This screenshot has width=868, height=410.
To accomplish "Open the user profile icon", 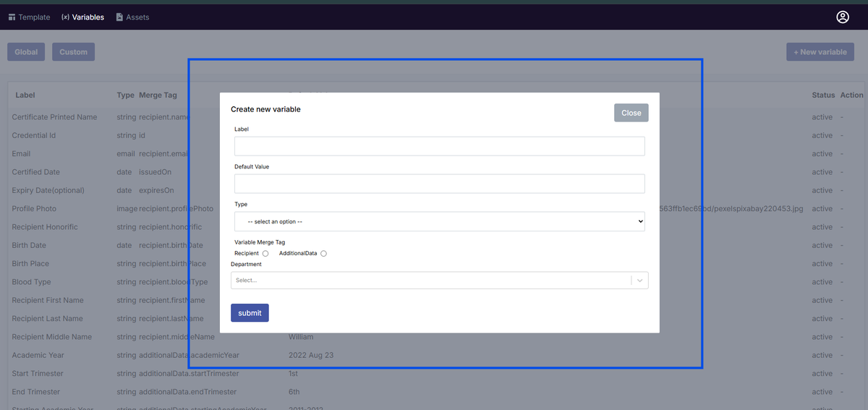I will [843, 17].
